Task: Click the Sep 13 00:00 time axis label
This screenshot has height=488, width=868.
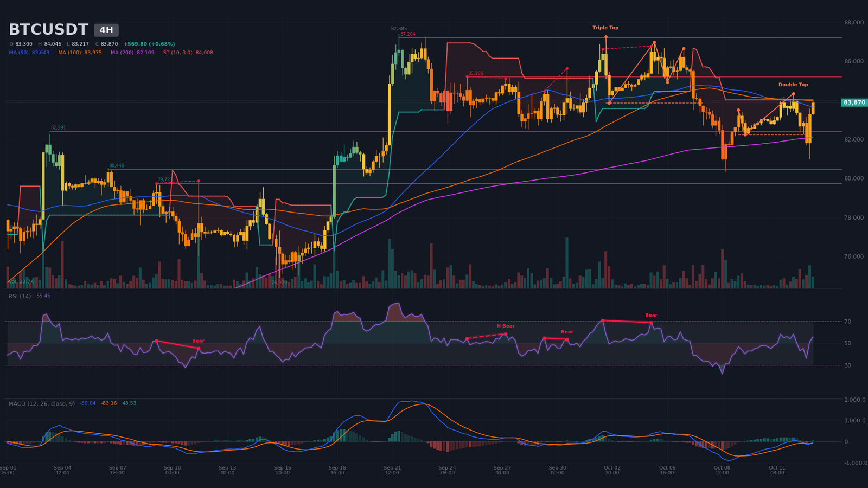Action: click(x=227, y=470)
